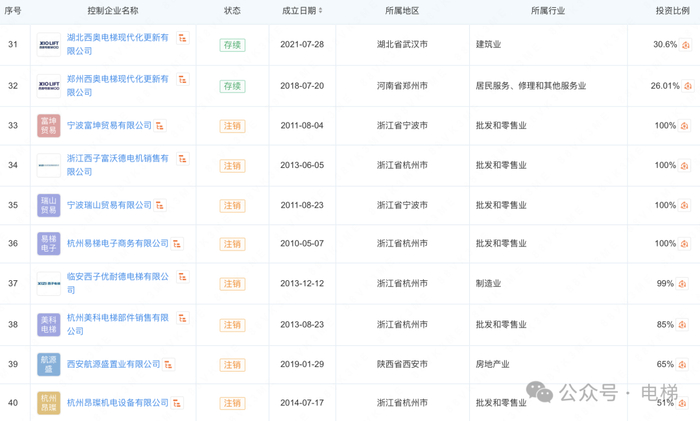Select date cell 2018-07-20
Viewport: 700px width, 421px height.
[302, 86]
